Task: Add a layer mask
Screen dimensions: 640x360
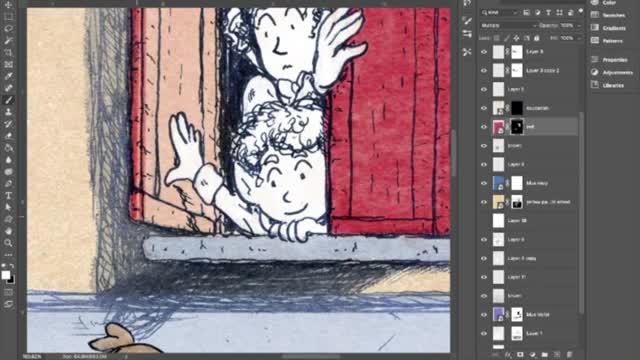Action: [520, 355]
